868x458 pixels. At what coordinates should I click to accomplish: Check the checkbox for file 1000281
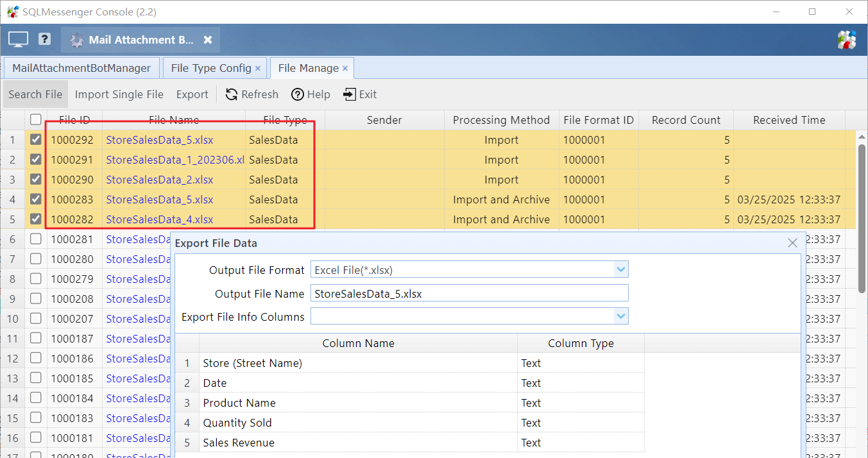(x=36, y=239)
